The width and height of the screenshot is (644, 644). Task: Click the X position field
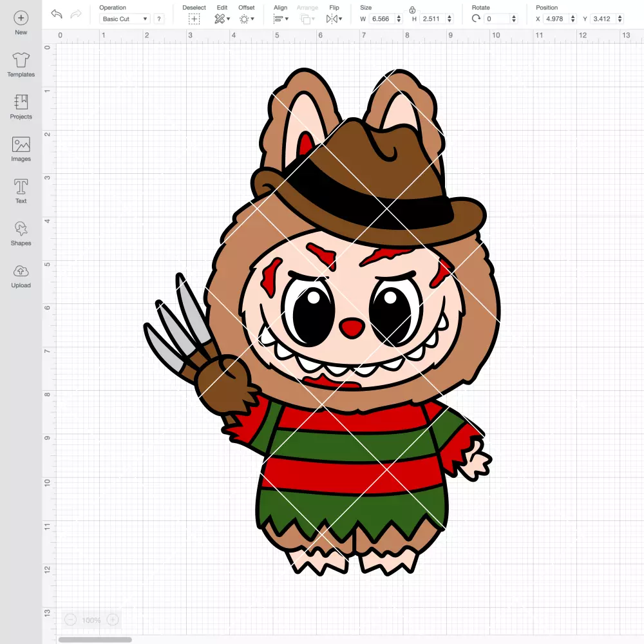tap(556, 19)
